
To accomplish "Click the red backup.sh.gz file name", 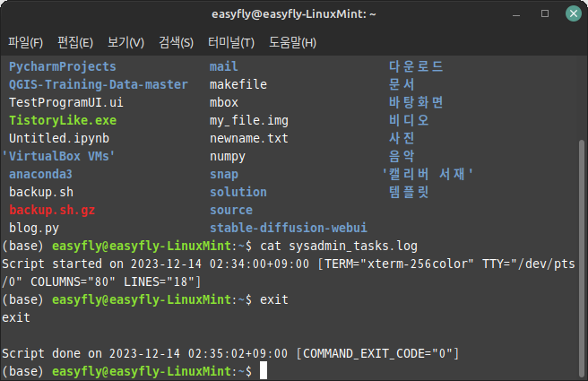I will (x=52, y=210).
